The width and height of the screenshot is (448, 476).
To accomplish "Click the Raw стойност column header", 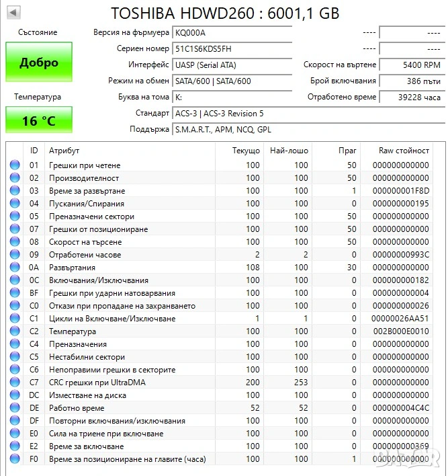I will (403, 151).
